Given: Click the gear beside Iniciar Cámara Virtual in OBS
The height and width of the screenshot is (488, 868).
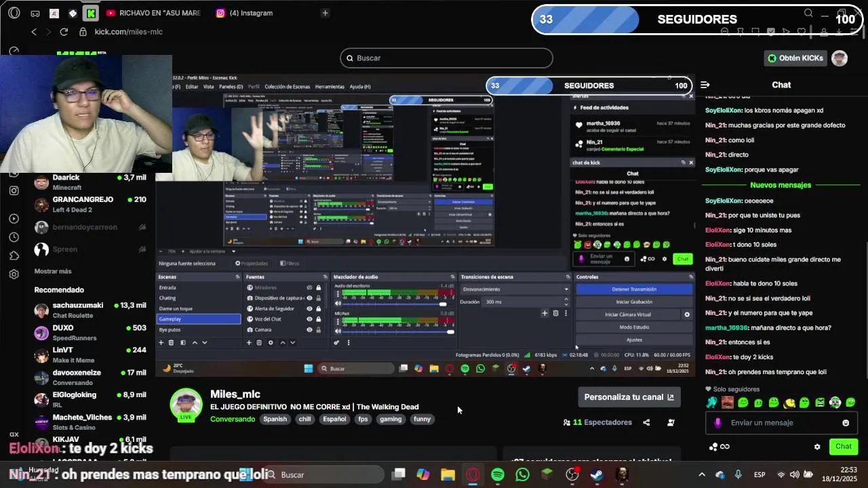Looking at the screenshot, I should point(687,314).
